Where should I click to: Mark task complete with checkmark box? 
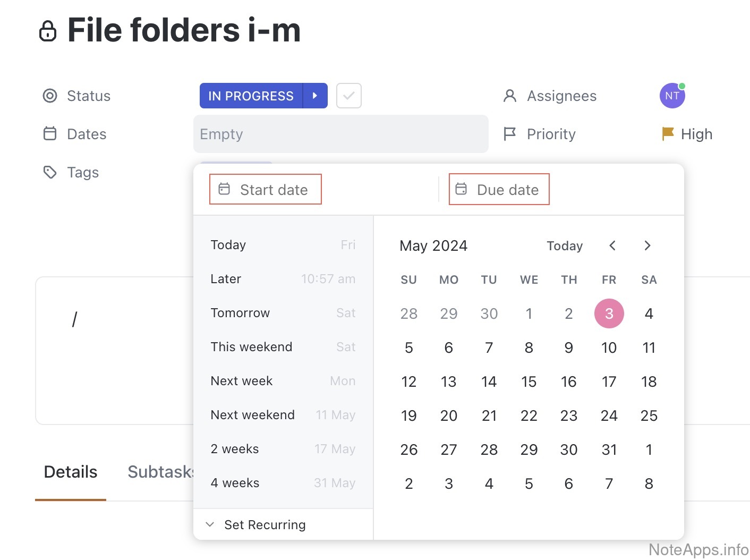tap(349, 96)
